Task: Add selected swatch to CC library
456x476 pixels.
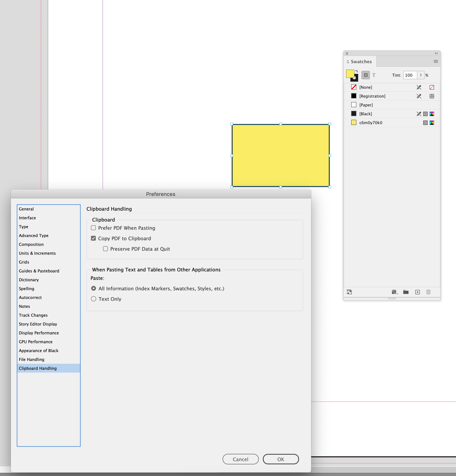Action: (x=349, y=292)
